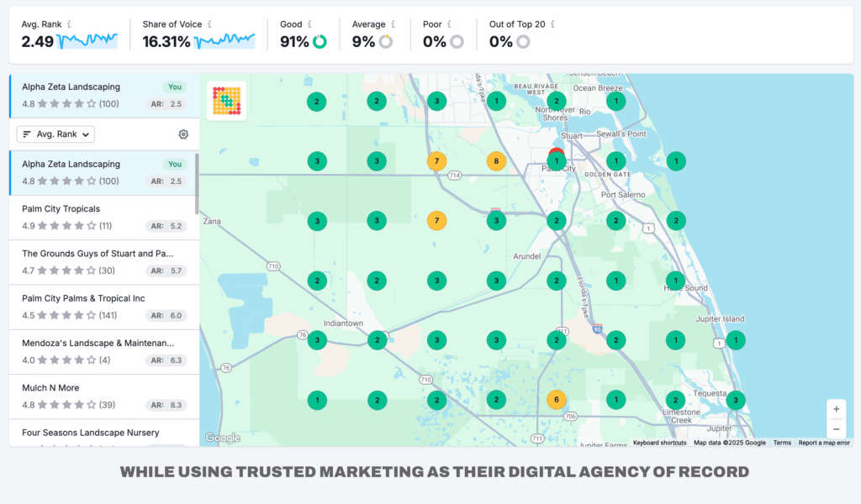Click the Report a map error link
Screen dimensions: 861x504
tap(824, 443)
